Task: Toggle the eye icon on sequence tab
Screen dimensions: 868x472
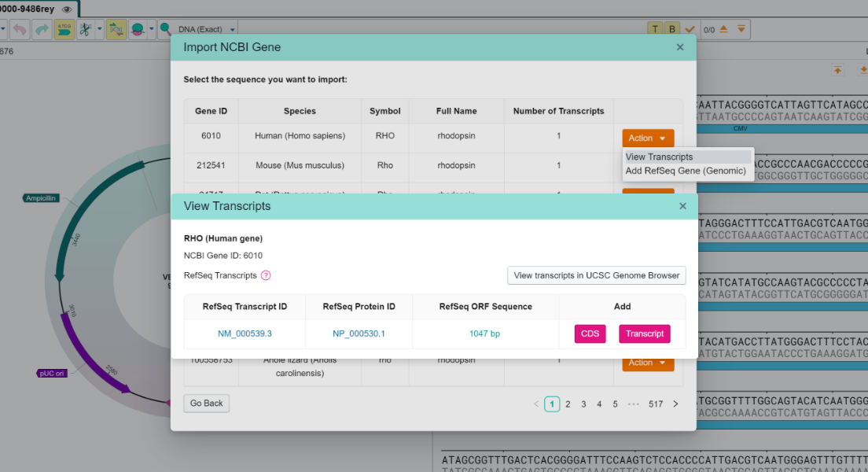Action: click(67, 9)
